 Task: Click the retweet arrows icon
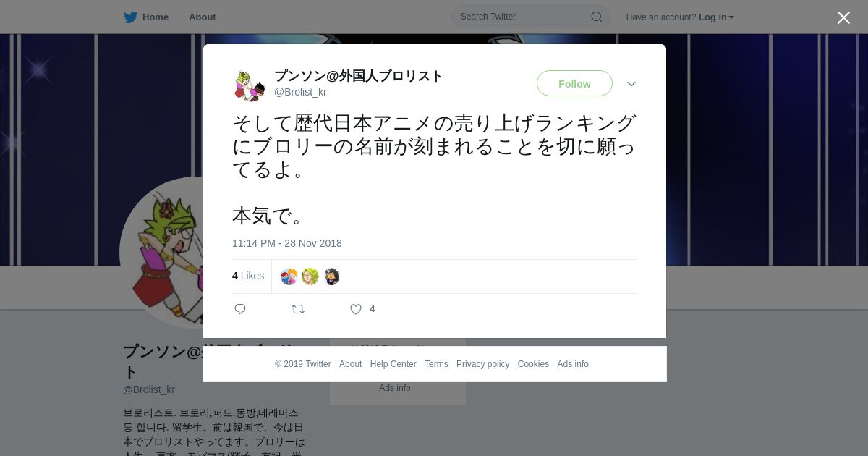click(298, 309)
